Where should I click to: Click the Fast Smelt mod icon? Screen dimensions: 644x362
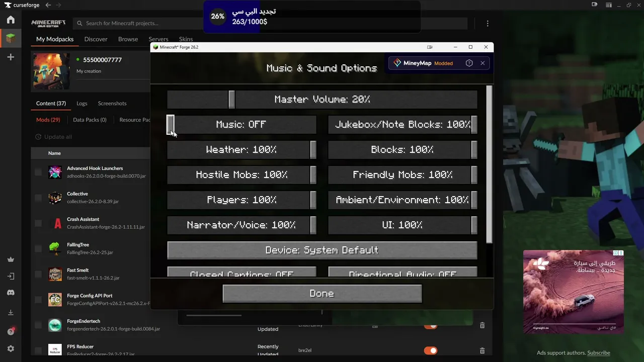coord(55,274)
